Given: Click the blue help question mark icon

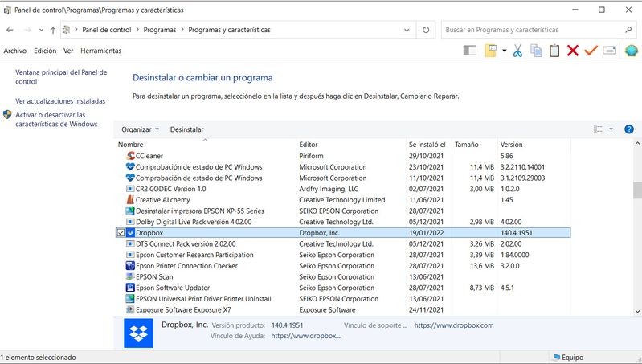Looking at the screenshot, I should (629, 129).
